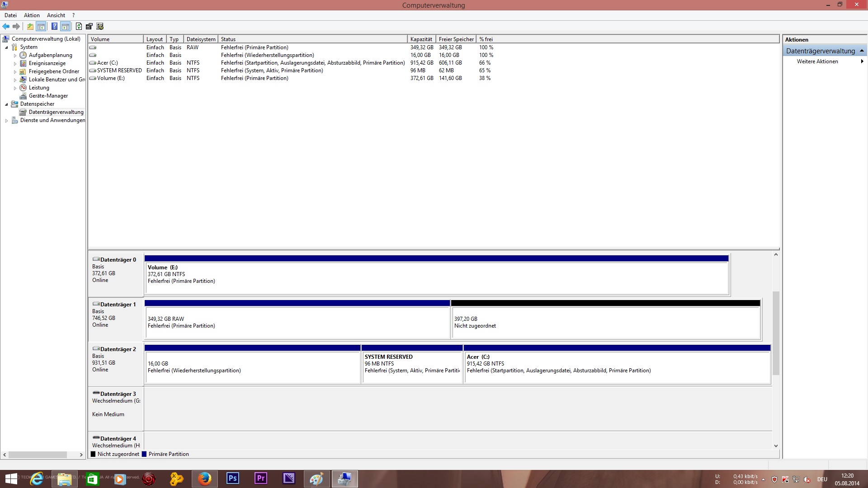The image size is (868, 488).
Task: Click the blue Help question mark icon
Action: 54,26
